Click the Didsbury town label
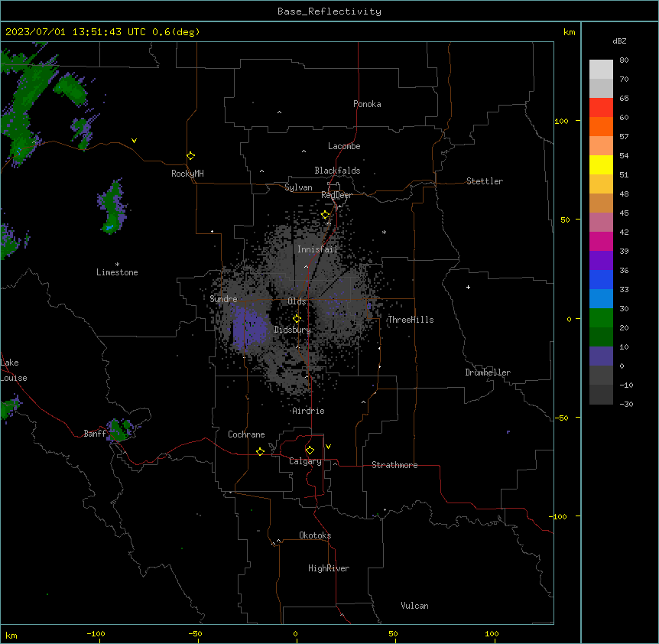 coord(293,330)
